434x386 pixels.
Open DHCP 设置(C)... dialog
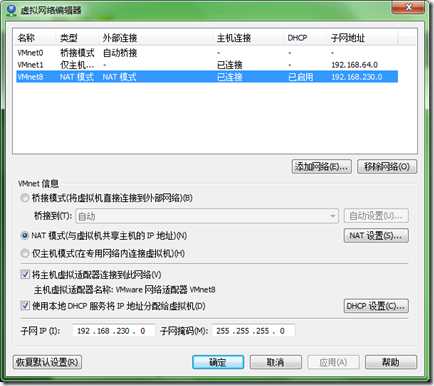[x=376, y=306]
